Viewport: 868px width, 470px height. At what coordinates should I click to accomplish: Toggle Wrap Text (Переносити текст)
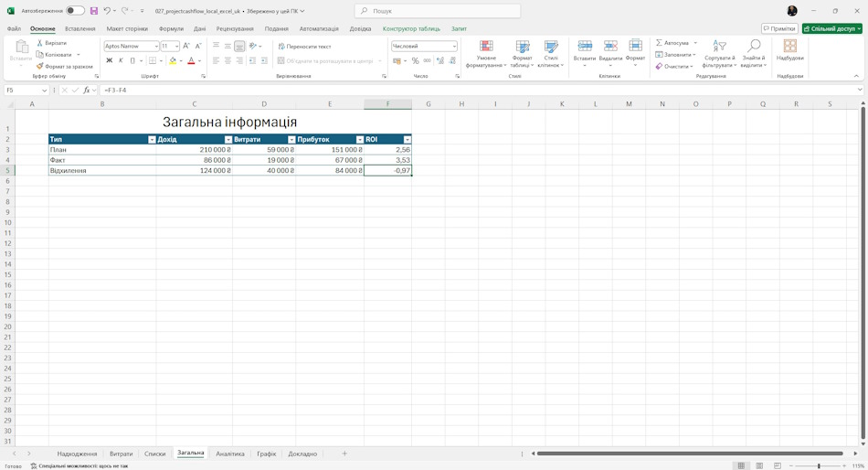pos(304,47)
